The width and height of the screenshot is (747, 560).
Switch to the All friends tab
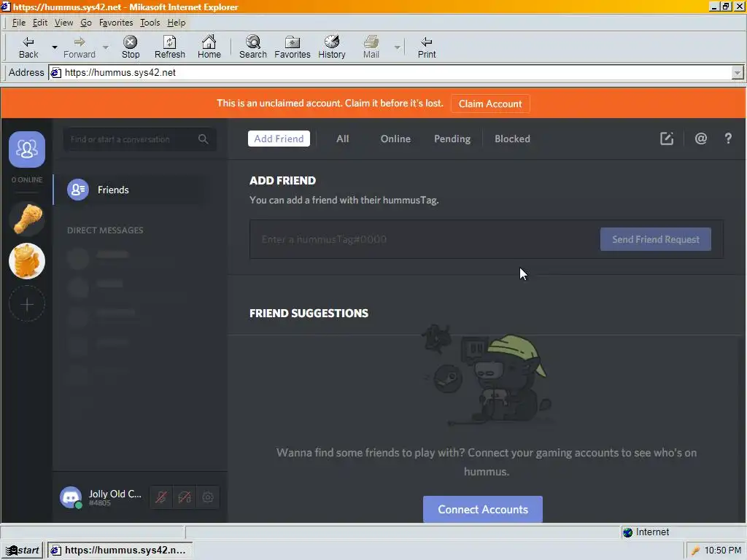(343, 139)
